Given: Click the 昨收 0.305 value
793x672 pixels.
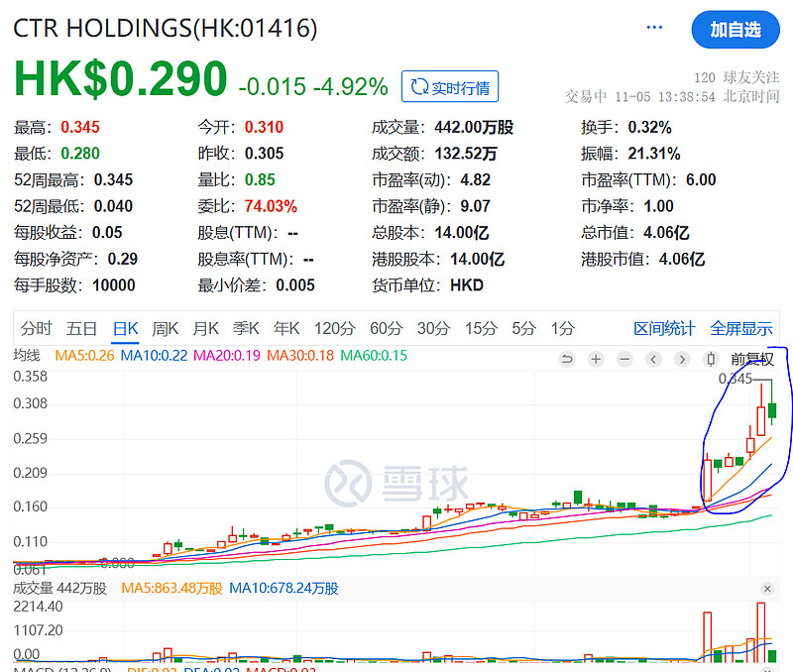Looking at the screenshot, I should pos(264,154).
